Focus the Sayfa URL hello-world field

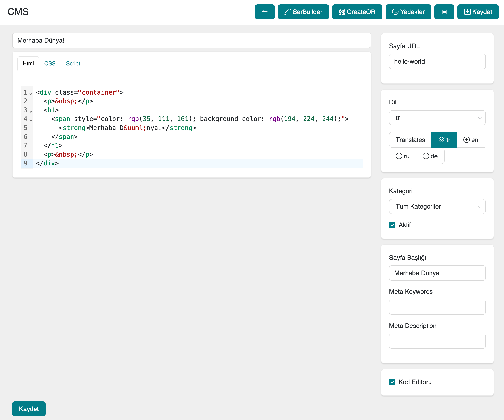[437, 61]
